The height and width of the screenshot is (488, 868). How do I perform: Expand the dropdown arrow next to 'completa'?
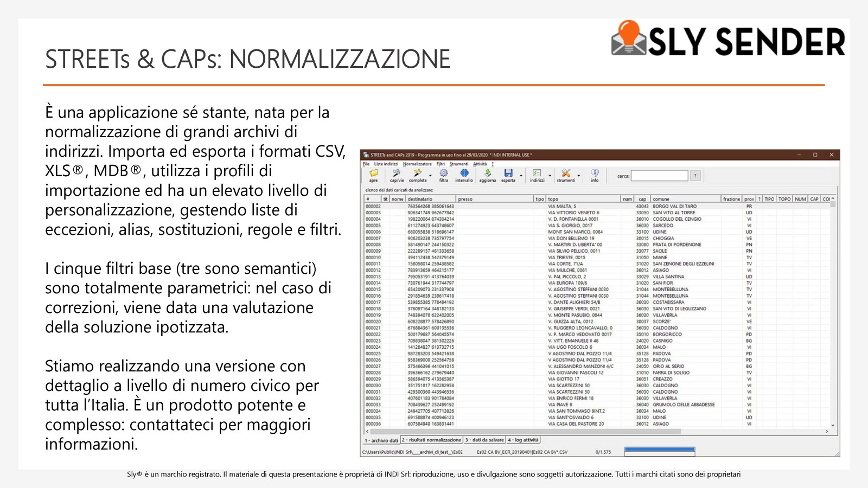[430, 176]
